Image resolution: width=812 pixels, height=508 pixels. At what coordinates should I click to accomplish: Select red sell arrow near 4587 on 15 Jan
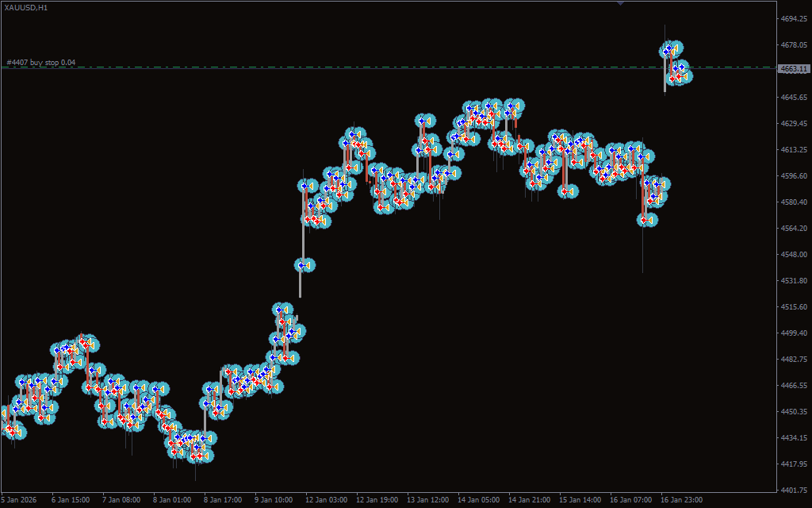(563, 191)
